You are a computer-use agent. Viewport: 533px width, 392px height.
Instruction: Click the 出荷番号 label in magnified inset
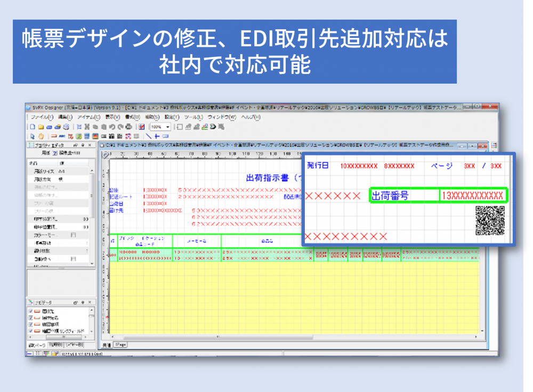(390, 195)
